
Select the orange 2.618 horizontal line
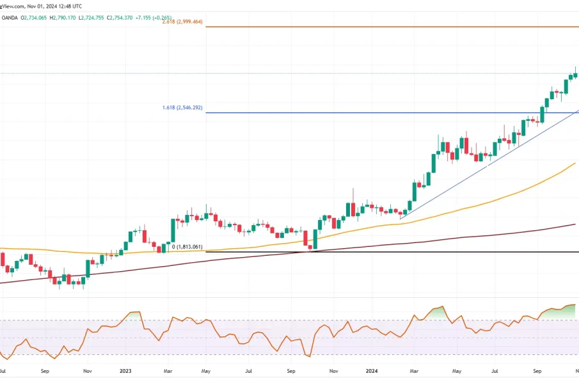(x=384, y=27)
